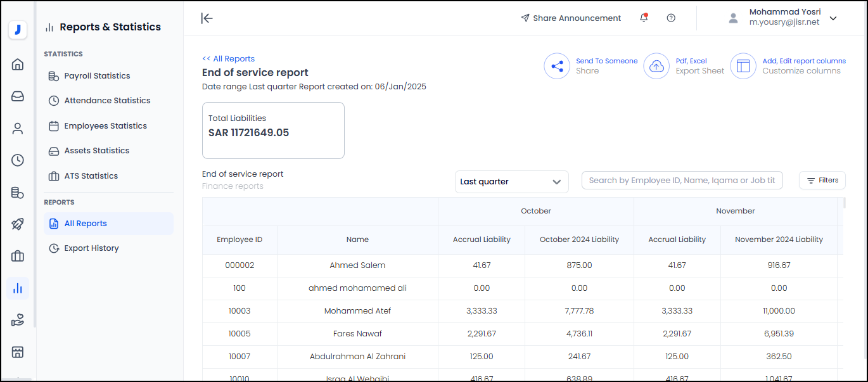Open the help question mark icon

pyautogui.click(x=671, y=18)
